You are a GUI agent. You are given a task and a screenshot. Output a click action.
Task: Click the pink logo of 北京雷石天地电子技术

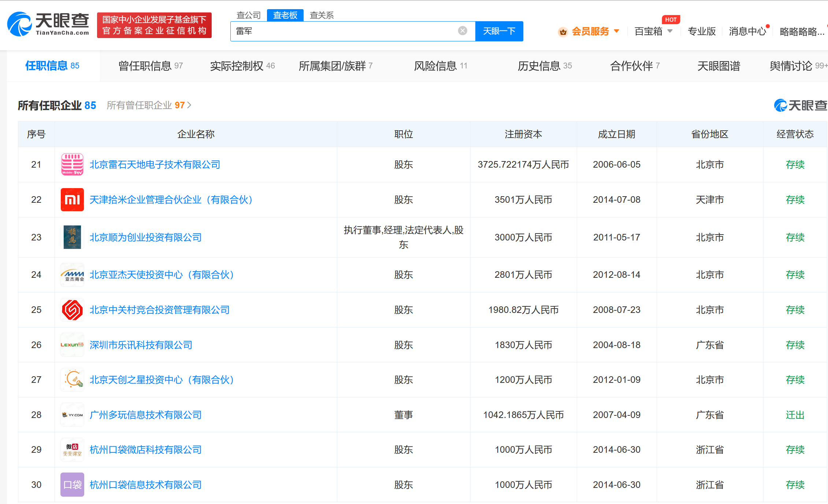pos(72,165)
